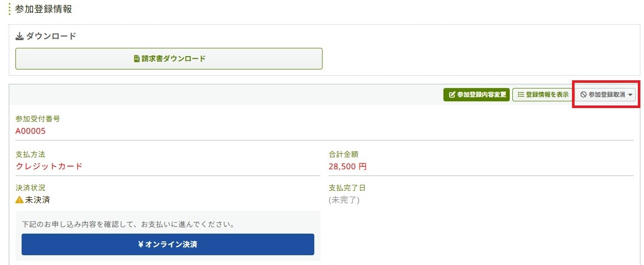Click the yellow warning triangle beside 未決済
The height and width of the screenshot is (265, 644).
[x=20, y=200]
